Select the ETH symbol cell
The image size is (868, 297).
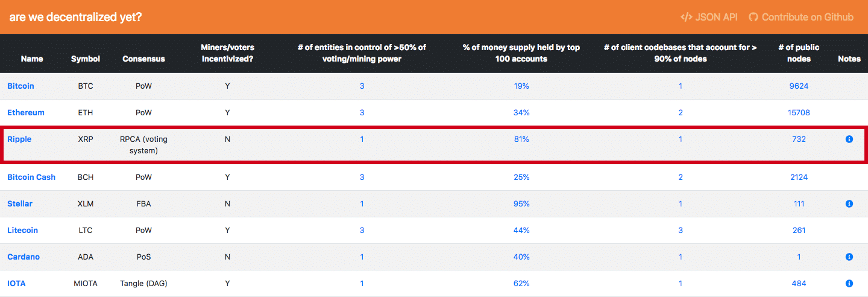point(86,112)
